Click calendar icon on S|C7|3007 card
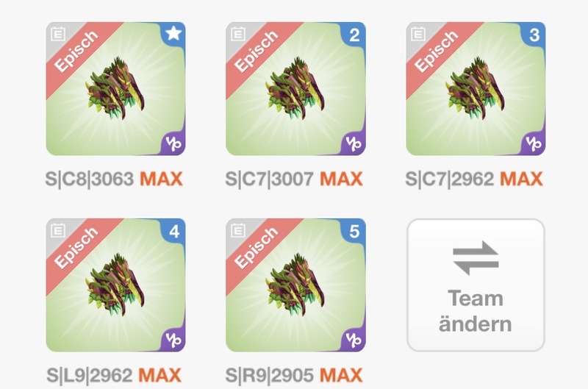Viewport: 588px width, 389px height. coord(237,34)
